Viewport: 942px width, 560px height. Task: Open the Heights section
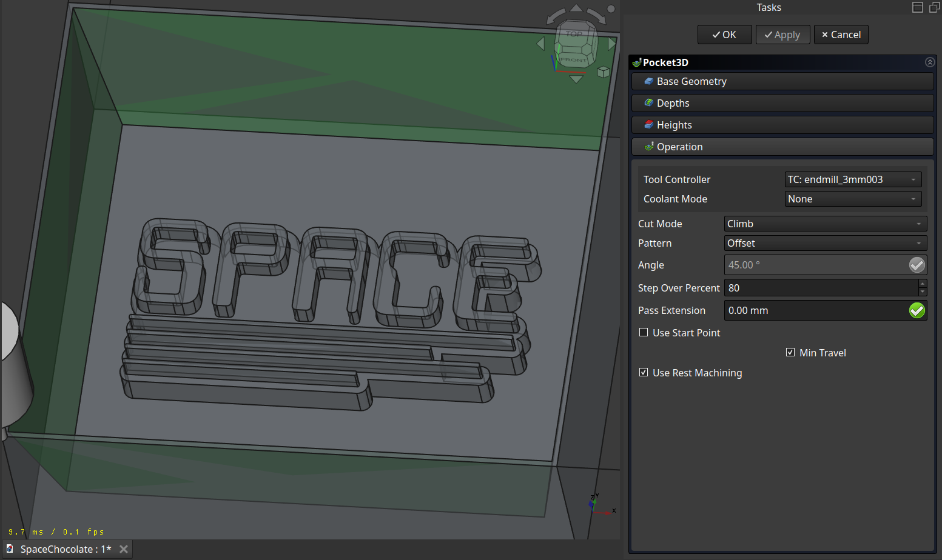(782, 125)
